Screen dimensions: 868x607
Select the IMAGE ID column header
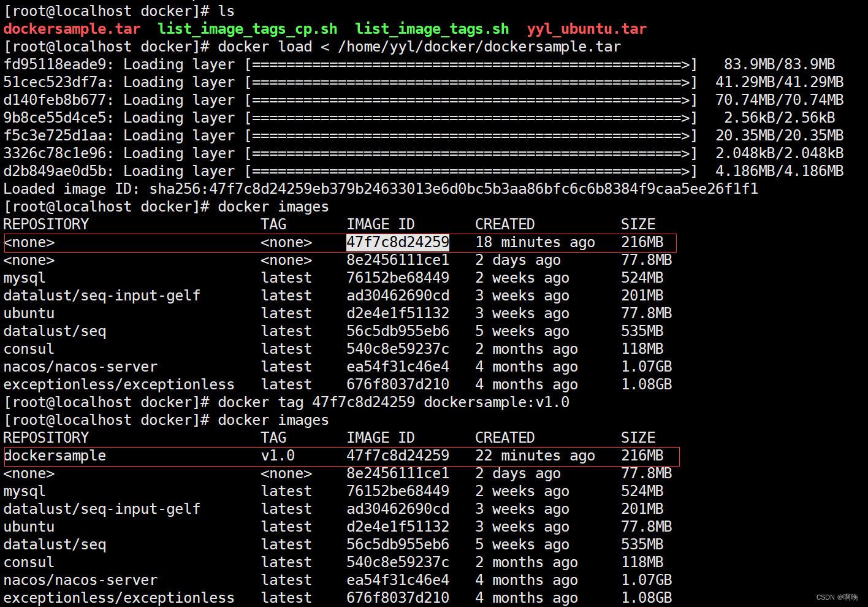(380, 224)
